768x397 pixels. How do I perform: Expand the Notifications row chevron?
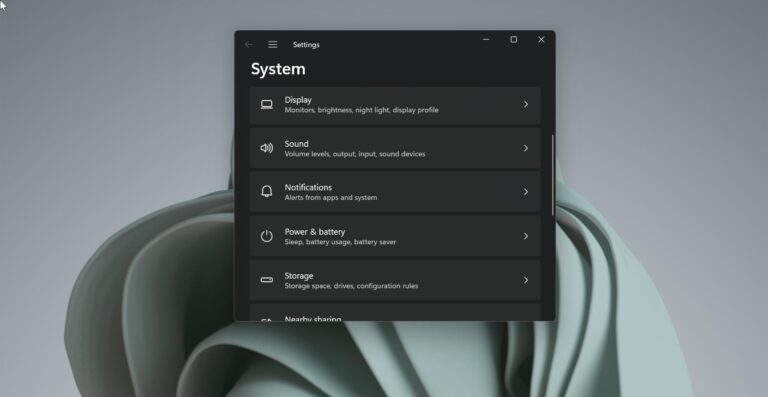pos(526,192)
